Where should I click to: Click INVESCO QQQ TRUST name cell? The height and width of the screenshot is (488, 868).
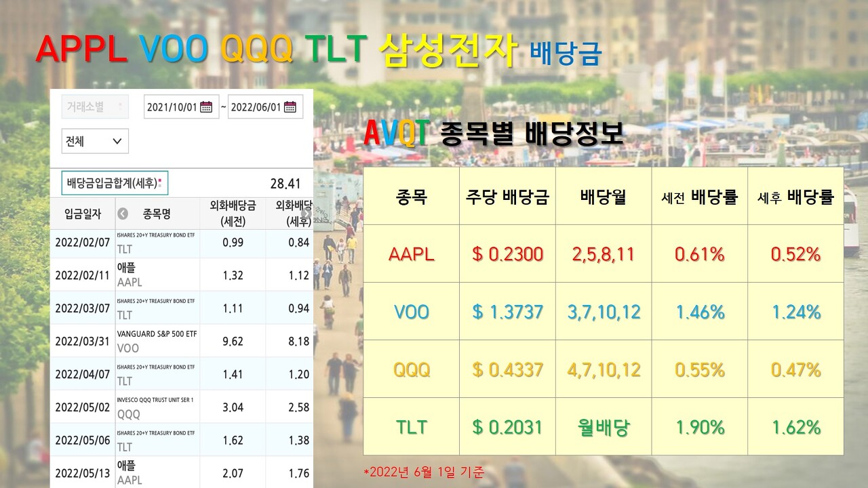[157, 407]
